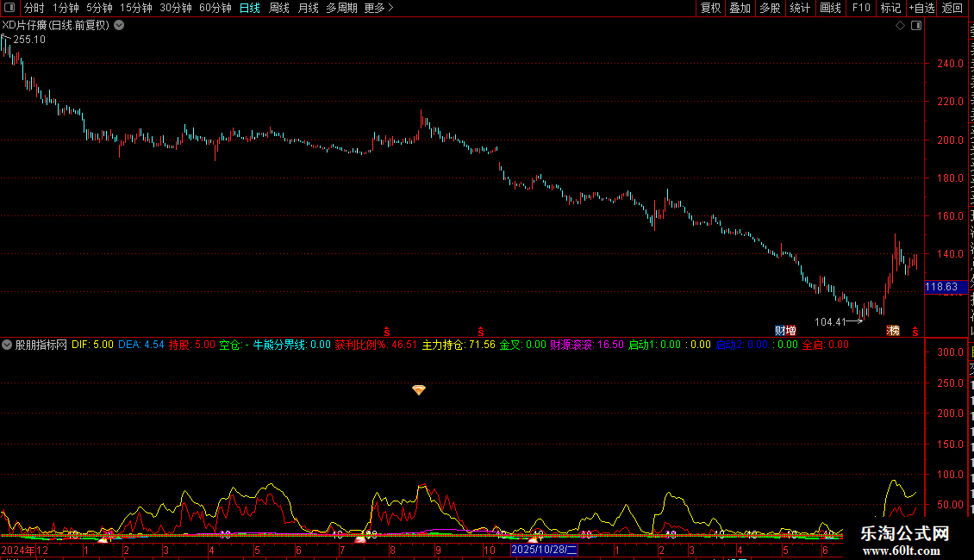Click the 股朋指标网 indicator name
974x560 pixels.
41,345
